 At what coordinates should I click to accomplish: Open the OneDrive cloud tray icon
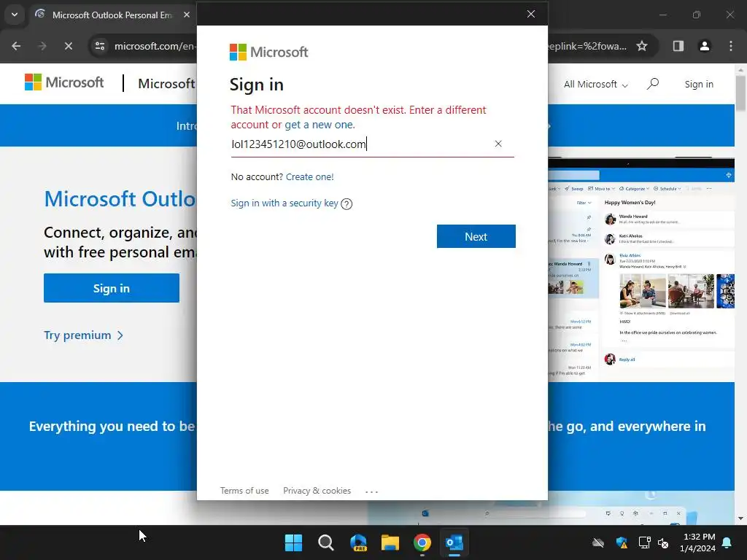click(598, 542)
